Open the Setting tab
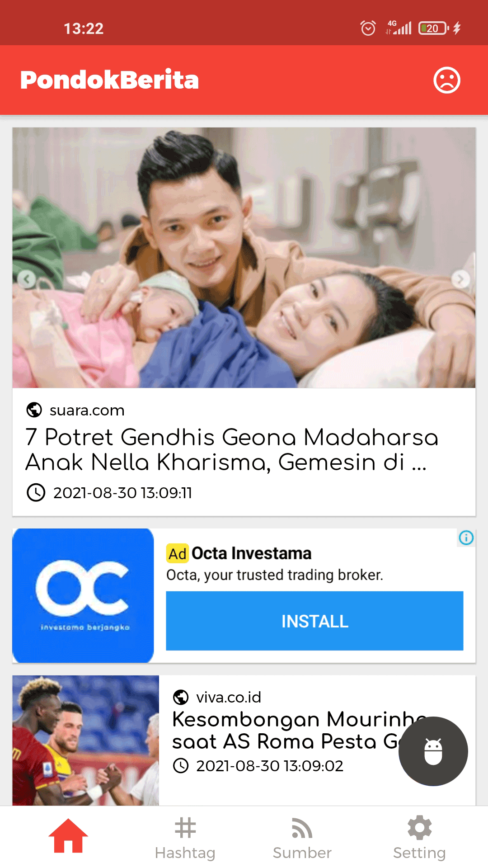This screenshot has width=488, height=868. [x=419, y=839]
